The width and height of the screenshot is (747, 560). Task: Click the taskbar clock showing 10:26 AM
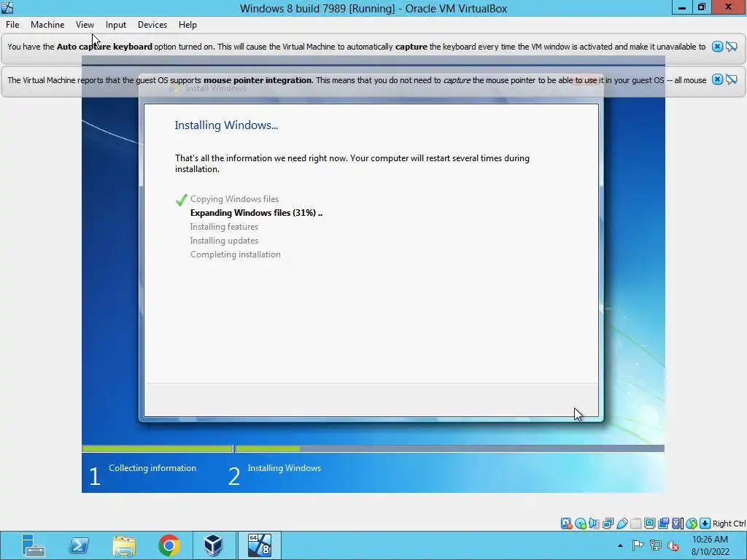point(711,545)
